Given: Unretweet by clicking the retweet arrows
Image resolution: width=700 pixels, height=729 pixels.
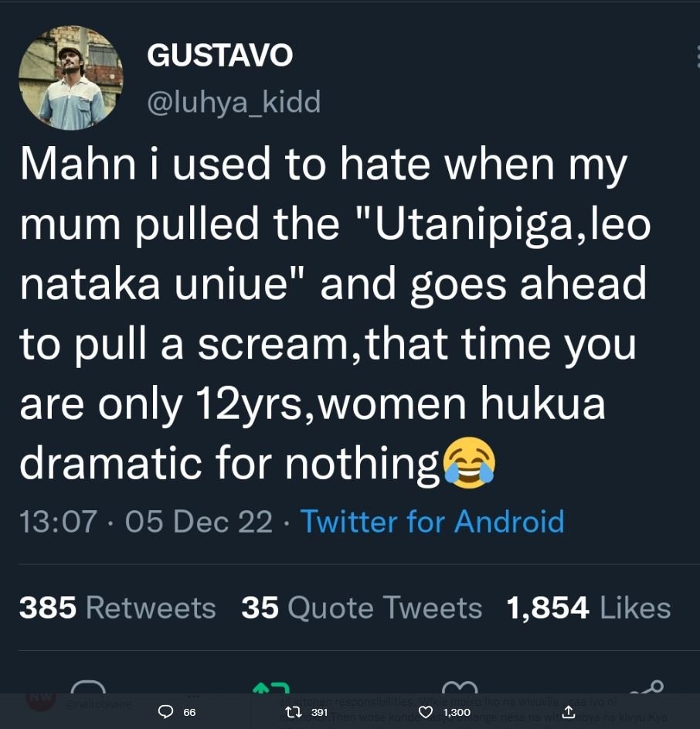Looking at the screenshot, I should pyautogui.click(x=292, y=713).
